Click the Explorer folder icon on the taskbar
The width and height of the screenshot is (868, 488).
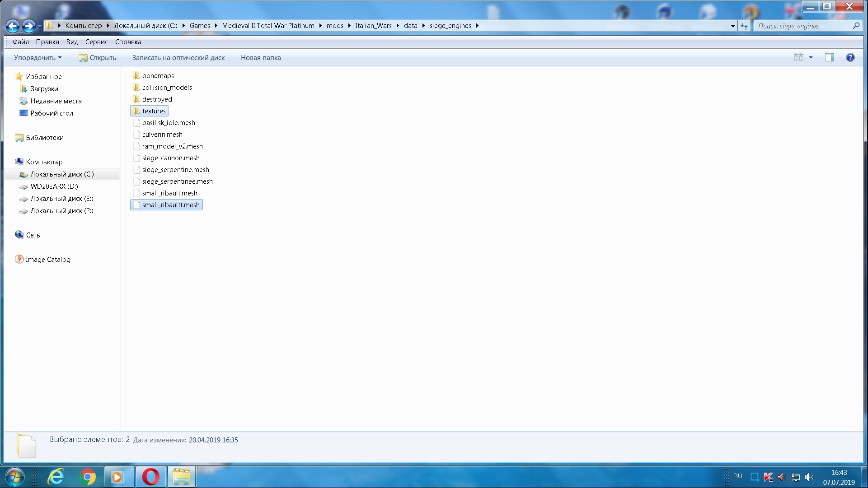[182, 477]
